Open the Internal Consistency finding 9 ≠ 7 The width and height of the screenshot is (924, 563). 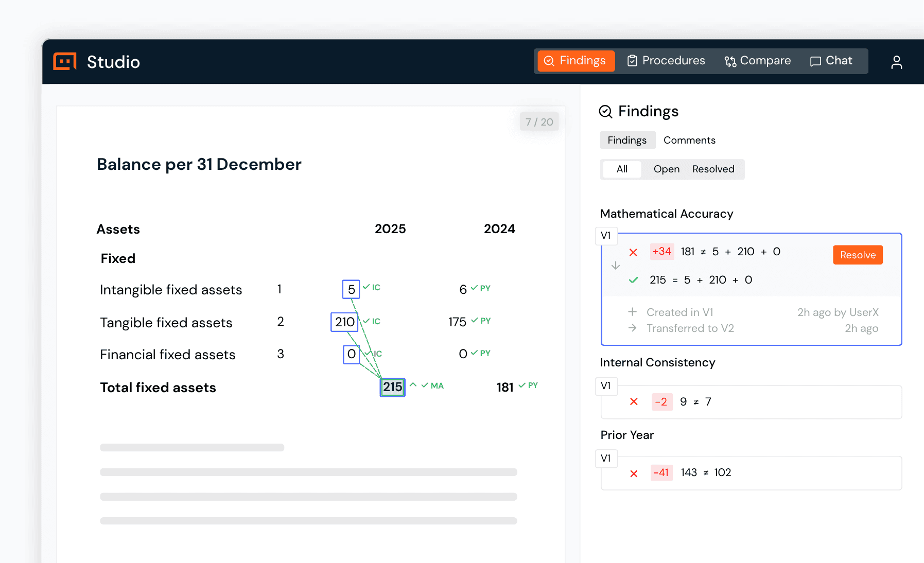751,402
